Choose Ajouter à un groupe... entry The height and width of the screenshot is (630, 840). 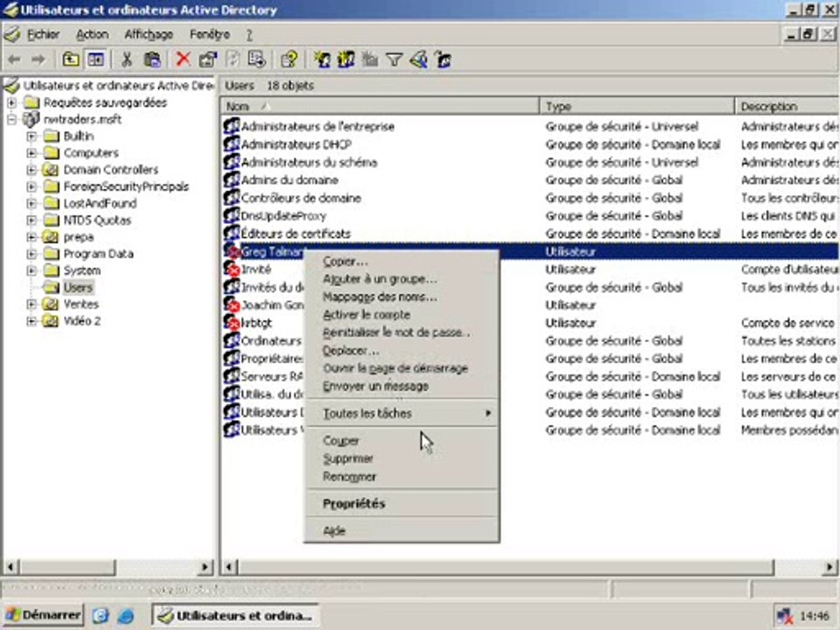[x=402, y=279]
